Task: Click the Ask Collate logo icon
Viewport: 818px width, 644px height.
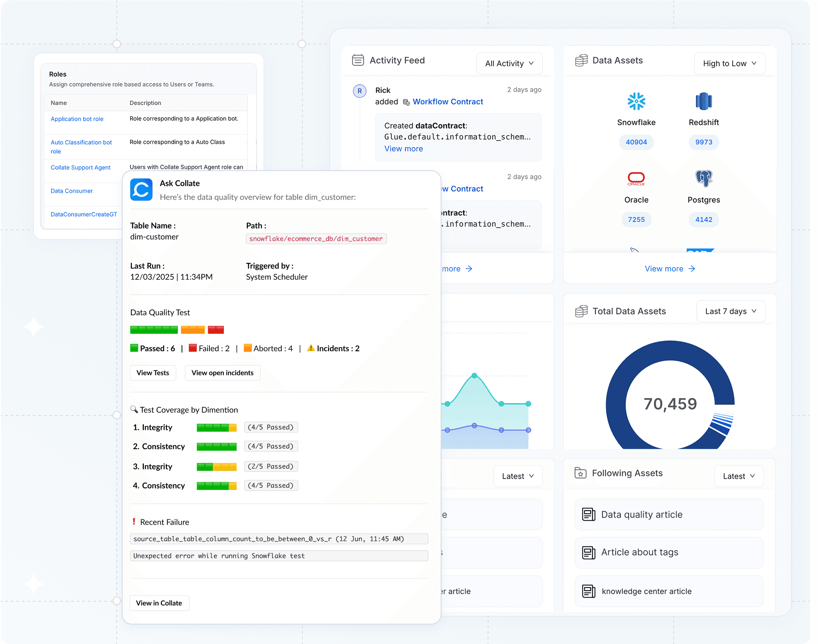Action: pos(141,189)
